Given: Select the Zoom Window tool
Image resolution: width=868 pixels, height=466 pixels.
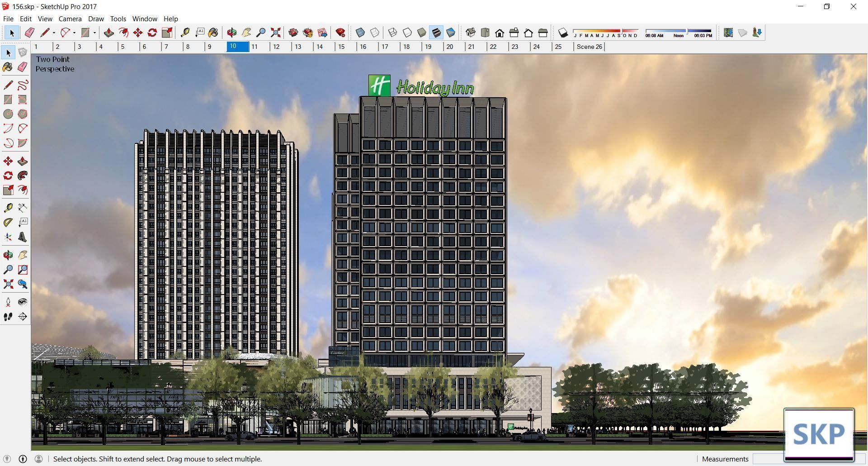Looking at the screenshot, I should click(23, 270).
